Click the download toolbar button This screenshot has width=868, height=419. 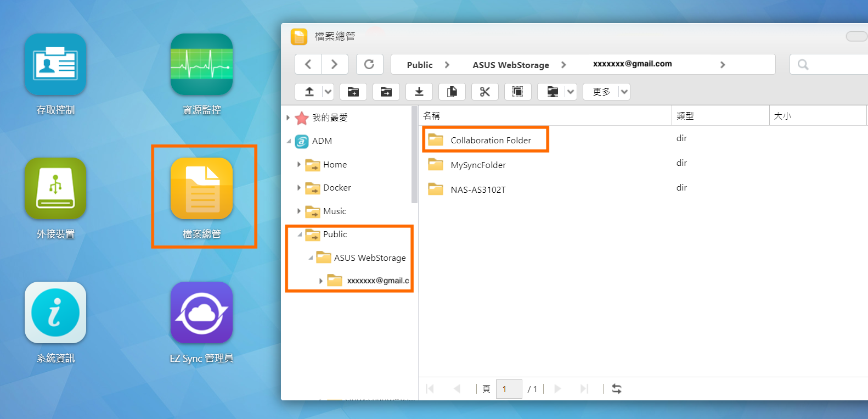[419, 92]
